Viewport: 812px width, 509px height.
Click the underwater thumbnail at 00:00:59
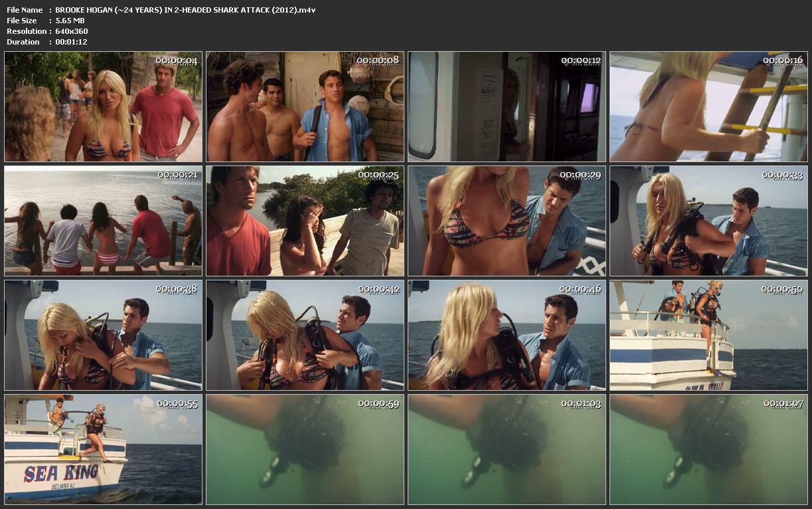click(x=305, y=449)
